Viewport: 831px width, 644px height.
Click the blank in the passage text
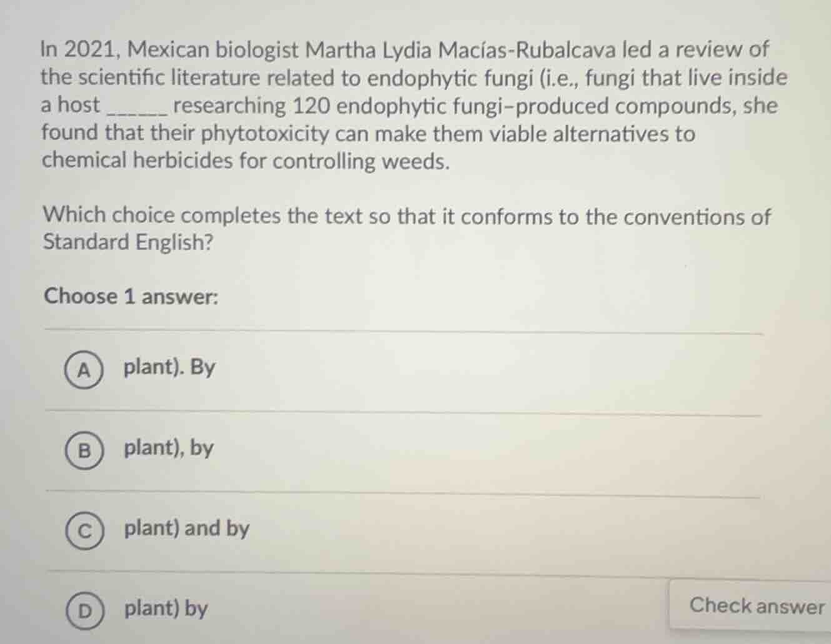(x=136, y=111)
